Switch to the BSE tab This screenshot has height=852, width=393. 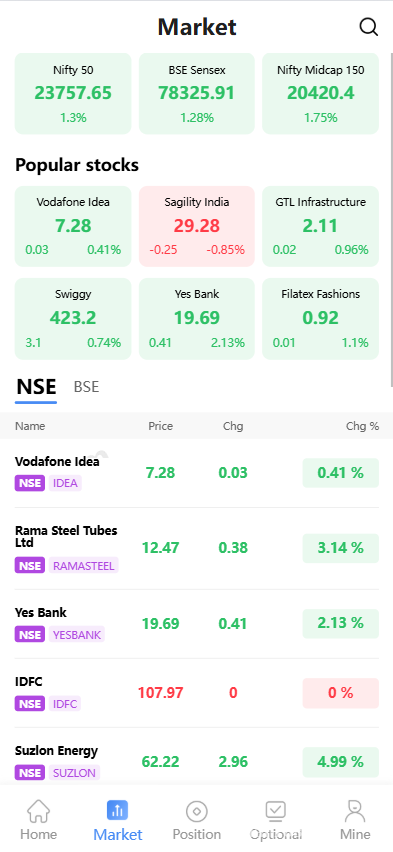86,387
